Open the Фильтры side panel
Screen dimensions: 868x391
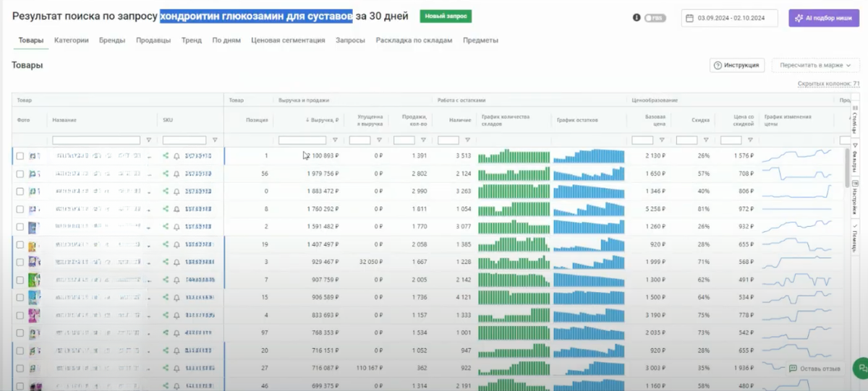click(854, 158)
